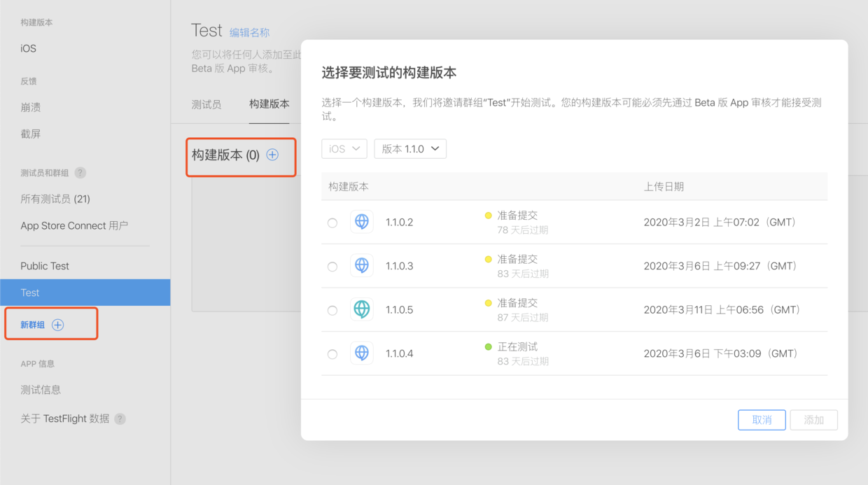
Task: Select the Public Test group
Action: [x=45, y=266]
